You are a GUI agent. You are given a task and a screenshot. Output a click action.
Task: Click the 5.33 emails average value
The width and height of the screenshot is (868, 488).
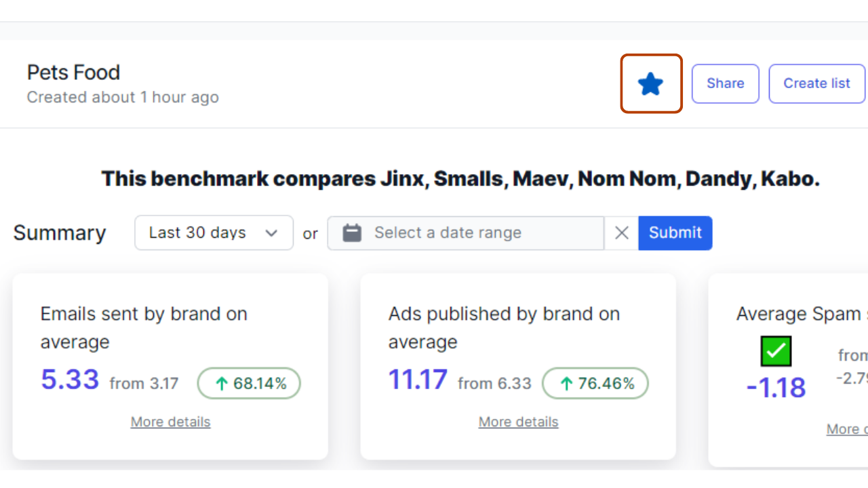tap(70, 380)
